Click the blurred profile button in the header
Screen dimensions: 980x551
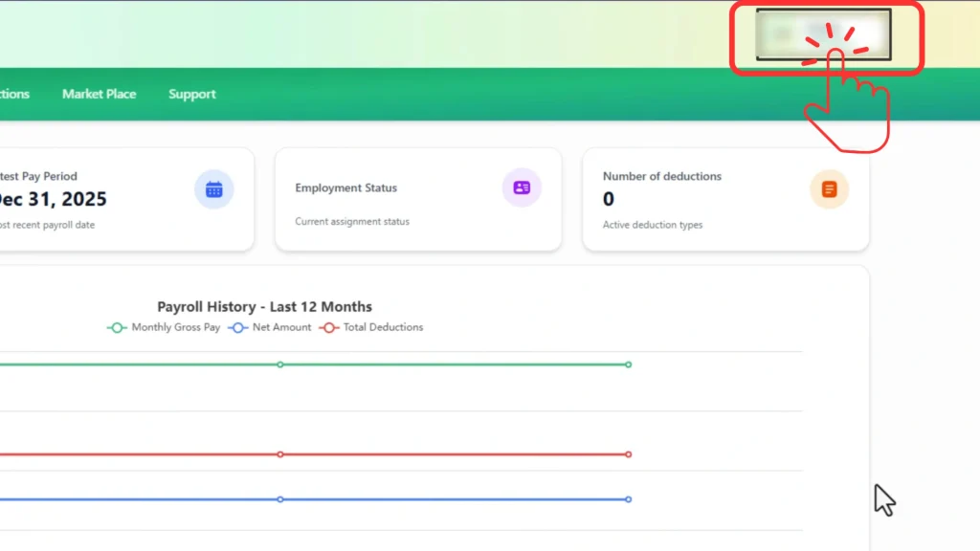click(x=824, y=34)
